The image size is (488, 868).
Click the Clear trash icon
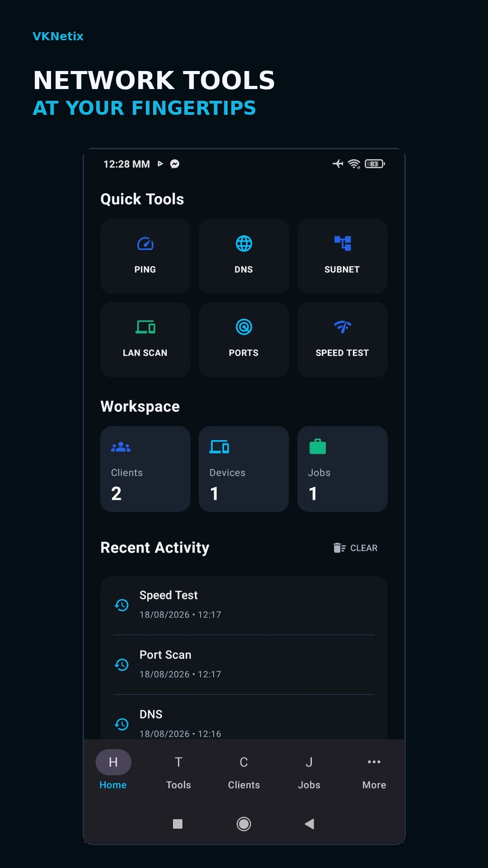point(339,547)
